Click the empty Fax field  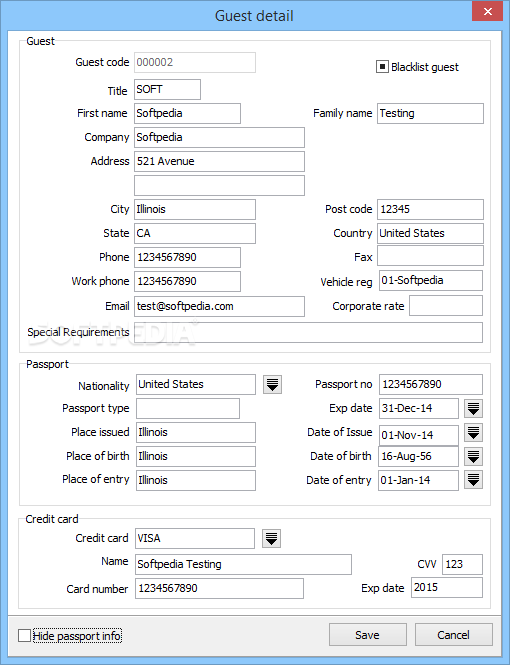(430, 256)
